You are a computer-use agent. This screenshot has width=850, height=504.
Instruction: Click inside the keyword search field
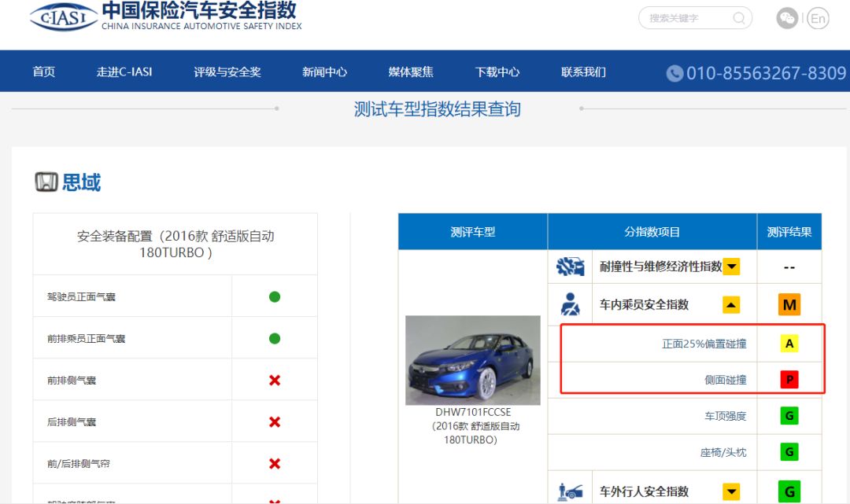(685, 18)
